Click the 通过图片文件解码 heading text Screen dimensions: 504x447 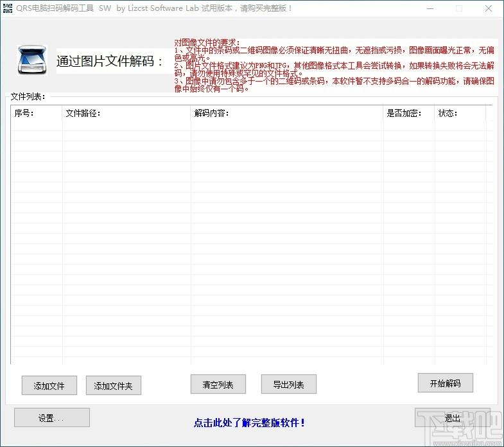coord(110,61)
